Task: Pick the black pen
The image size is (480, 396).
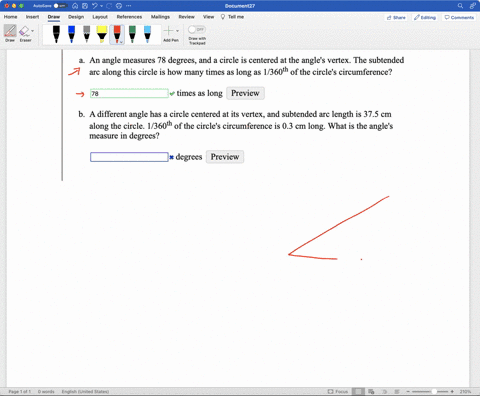Action: click(x=56, y=34)
